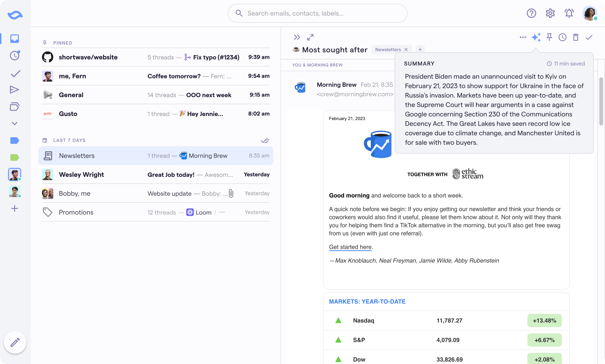
Task: Click the AI summarize sparkle icon
Action: coord(536,37)
